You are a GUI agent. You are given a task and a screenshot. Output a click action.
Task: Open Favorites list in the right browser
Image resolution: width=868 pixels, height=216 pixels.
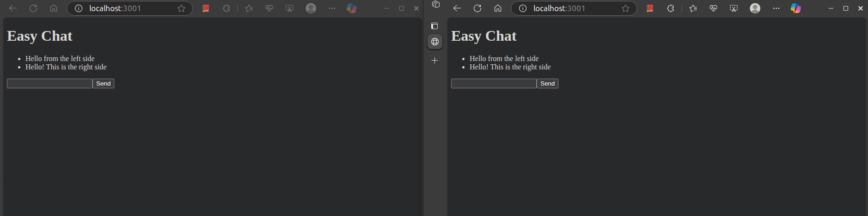coord(693,8)
